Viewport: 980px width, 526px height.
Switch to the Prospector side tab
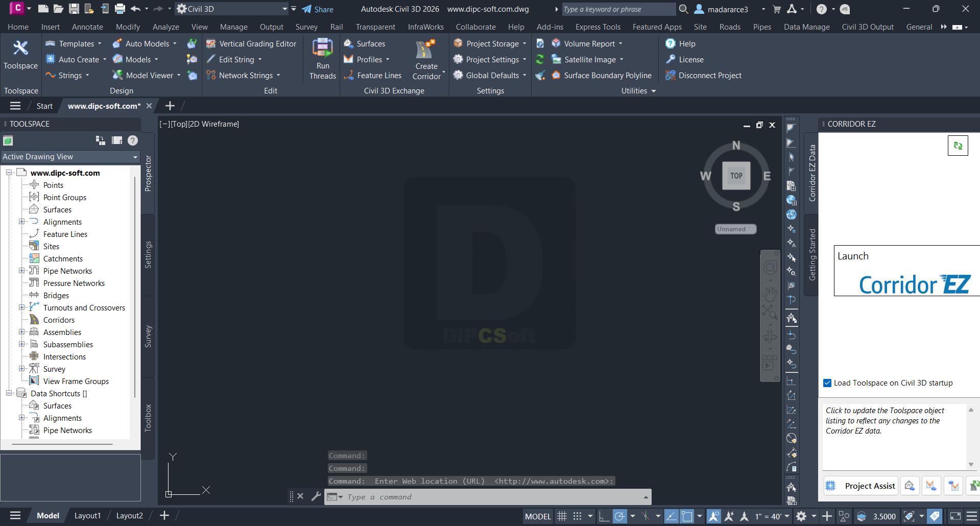[148, 174]
